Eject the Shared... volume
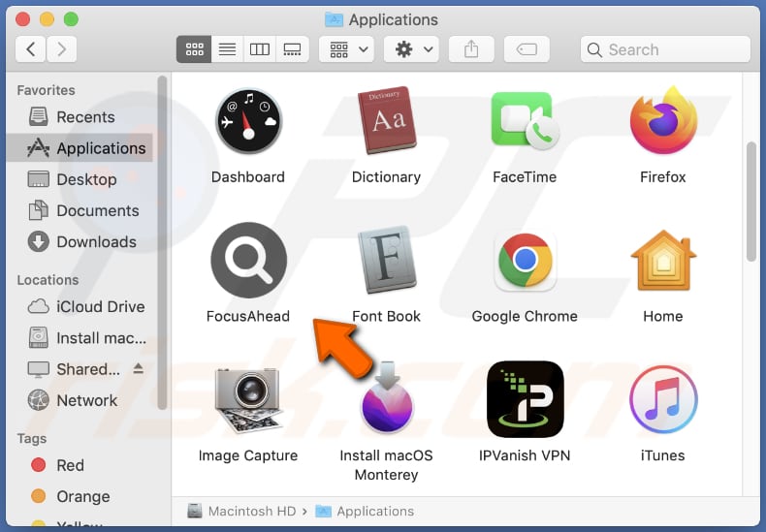The image size is (766, 532). [139, 369]
